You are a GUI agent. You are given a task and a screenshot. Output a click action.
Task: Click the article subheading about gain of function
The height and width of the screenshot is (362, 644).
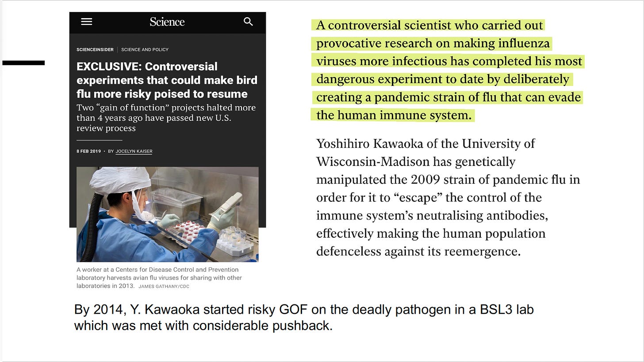coord(166,118)
